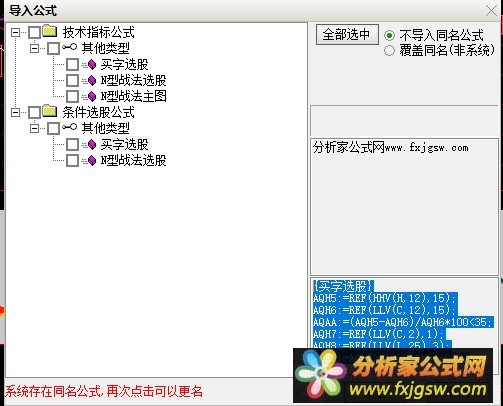The width and height of the screenshot is (503, 406).
Task: Click the key icon under 条件选股公式
Action: 69,127
